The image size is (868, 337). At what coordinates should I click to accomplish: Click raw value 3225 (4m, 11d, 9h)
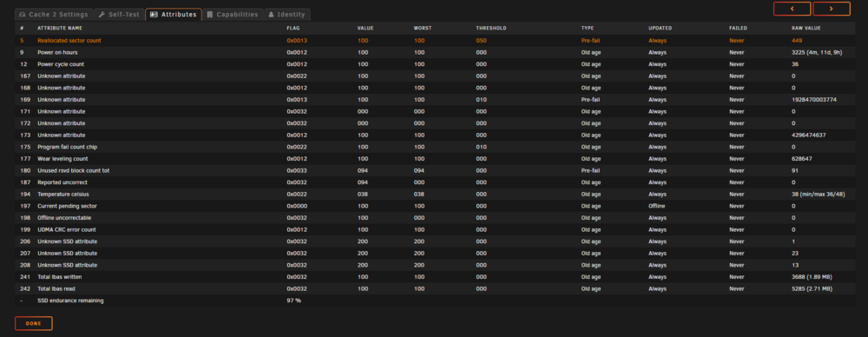[x=817, y=53]
